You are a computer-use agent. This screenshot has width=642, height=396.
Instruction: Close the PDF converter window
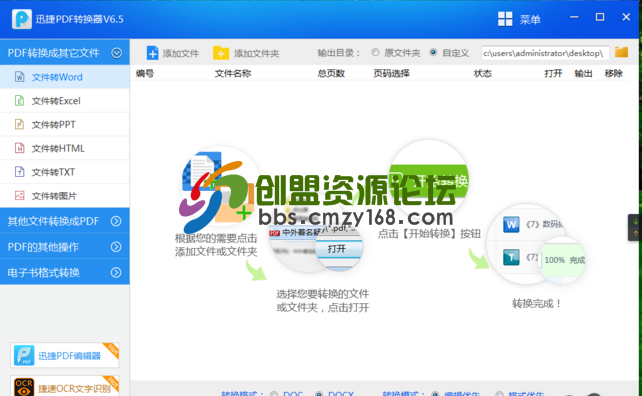tap(626, 17)
